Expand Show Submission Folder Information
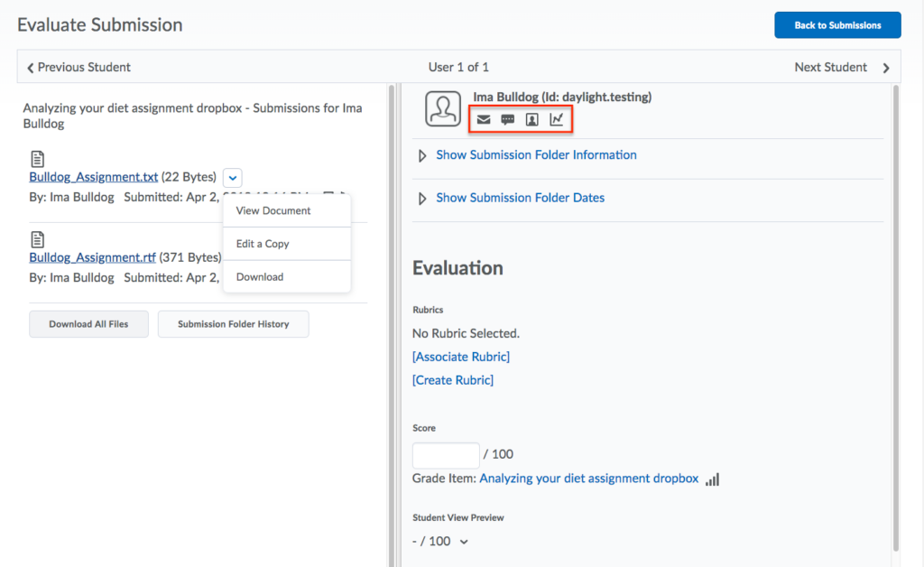Viewport: 924px width, 567px height. coord(536,155)
